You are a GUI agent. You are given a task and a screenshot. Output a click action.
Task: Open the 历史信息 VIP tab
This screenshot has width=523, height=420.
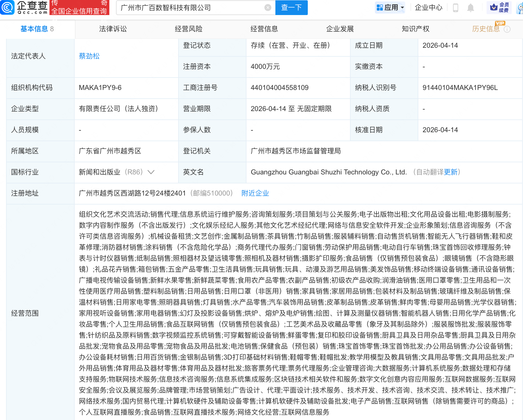point(486,29)
